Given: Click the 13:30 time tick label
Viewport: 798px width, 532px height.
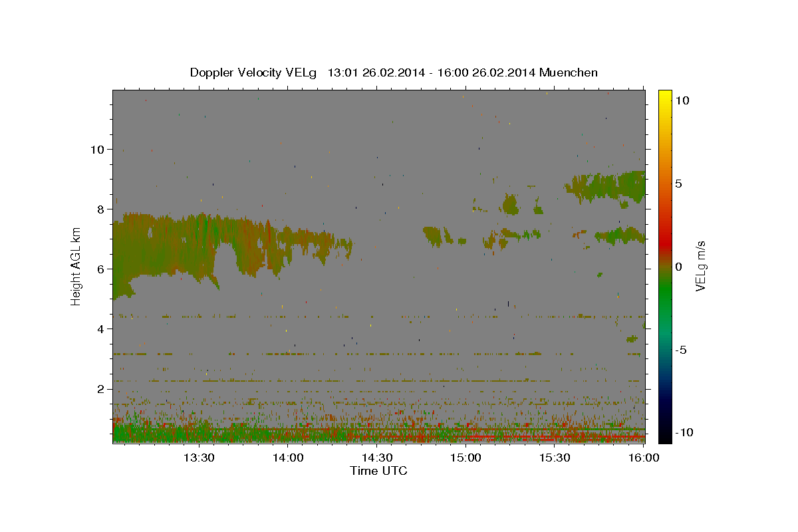Looking at the screenshot, I should (198, 458).
